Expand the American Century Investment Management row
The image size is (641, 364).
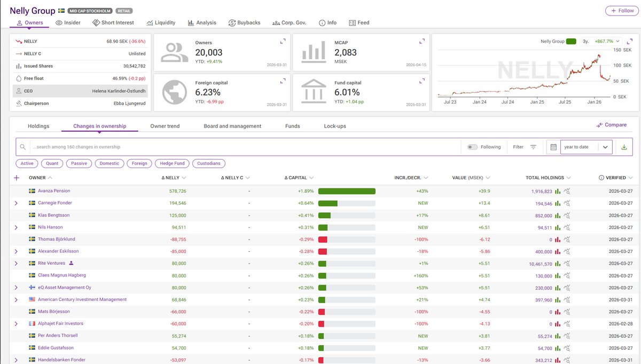[16, 300]
